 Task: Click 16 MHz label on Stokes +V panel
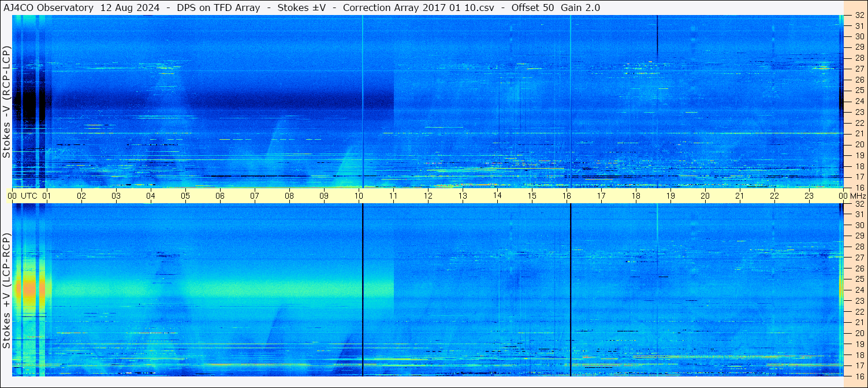click(859, 376)
